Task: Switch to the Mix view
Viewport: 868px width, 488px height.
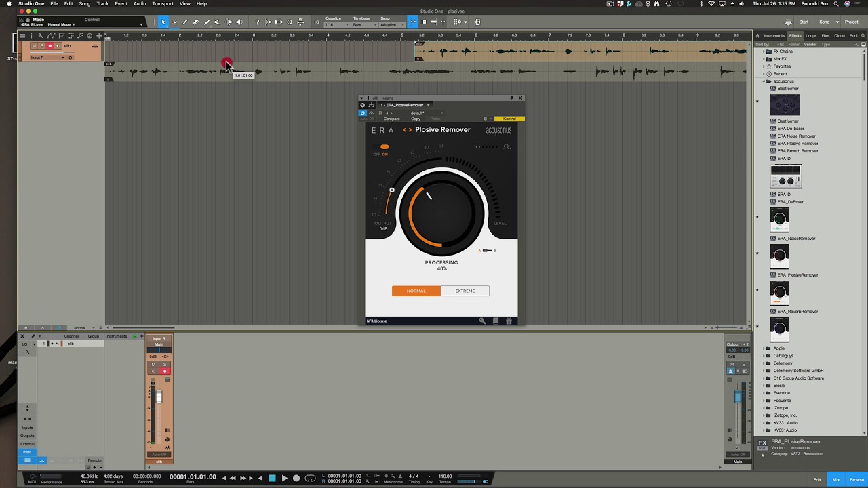Action: pos(836,479)
